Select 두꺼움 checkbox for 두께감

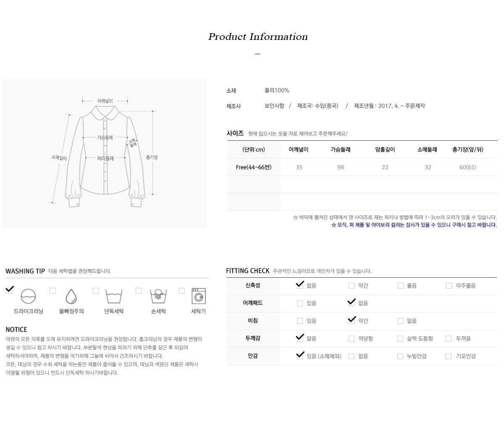(x=449, y=339)
